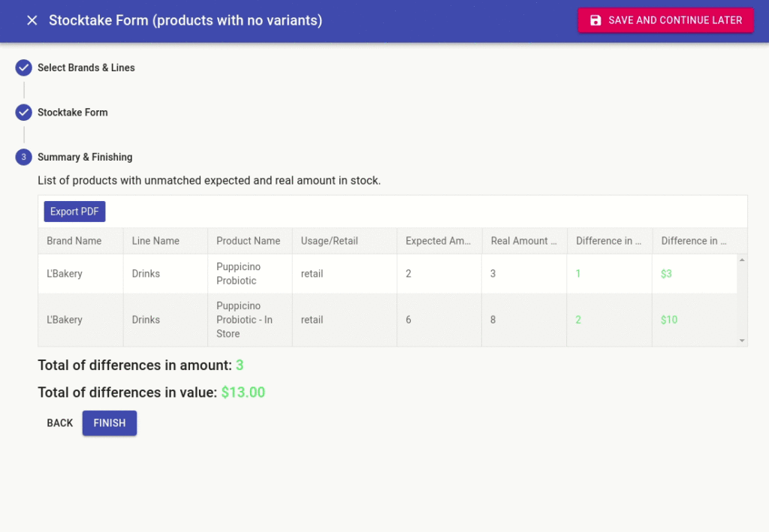Select the Puppicino Probiotic product cell

pos(249,273)
